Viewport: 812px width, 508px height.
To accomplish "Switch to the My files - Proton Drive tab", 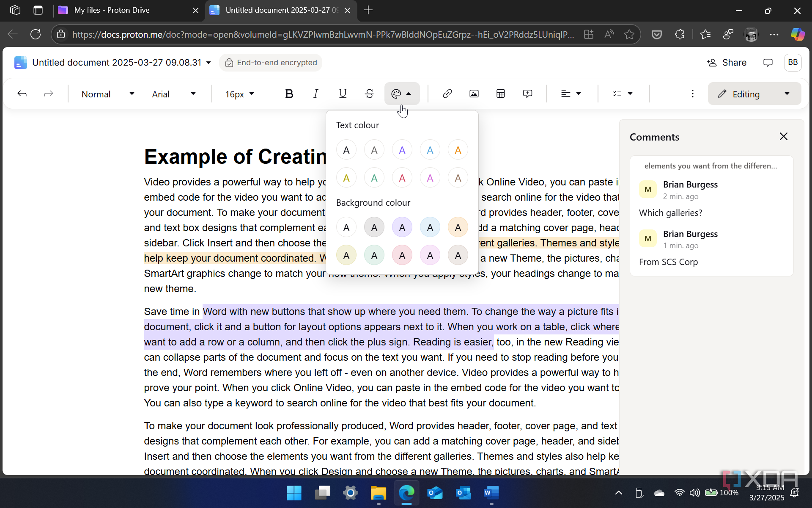I will click(x=128, y=10).
